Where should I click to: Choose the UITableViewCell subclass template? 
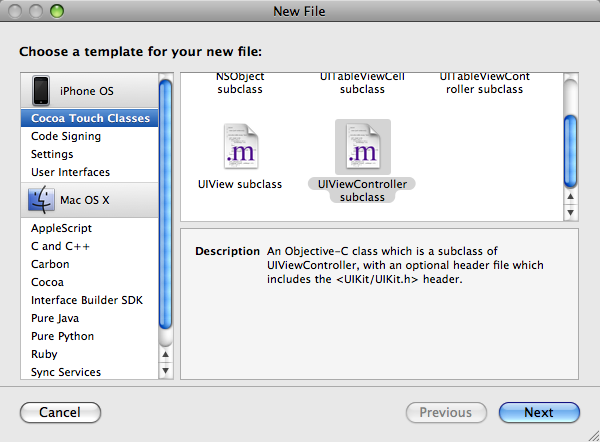tap(362, 83)
